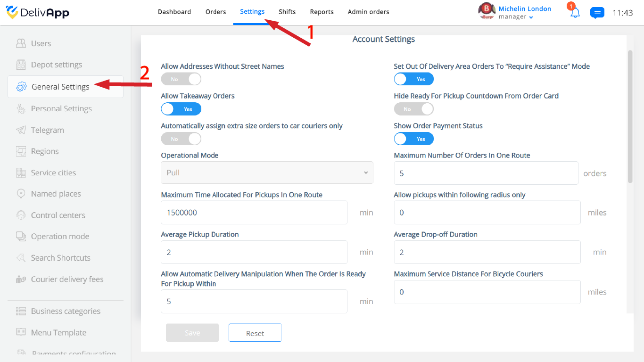
Task: Select the Depot settings storefront icon
Action: click(x=21, y=65)
